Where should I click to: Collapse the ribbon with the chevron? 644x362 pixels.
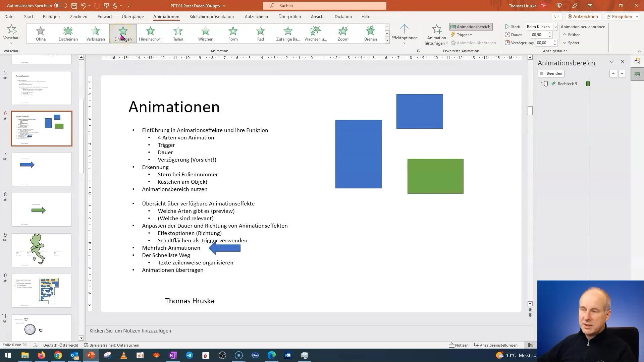tap(639, 51)
